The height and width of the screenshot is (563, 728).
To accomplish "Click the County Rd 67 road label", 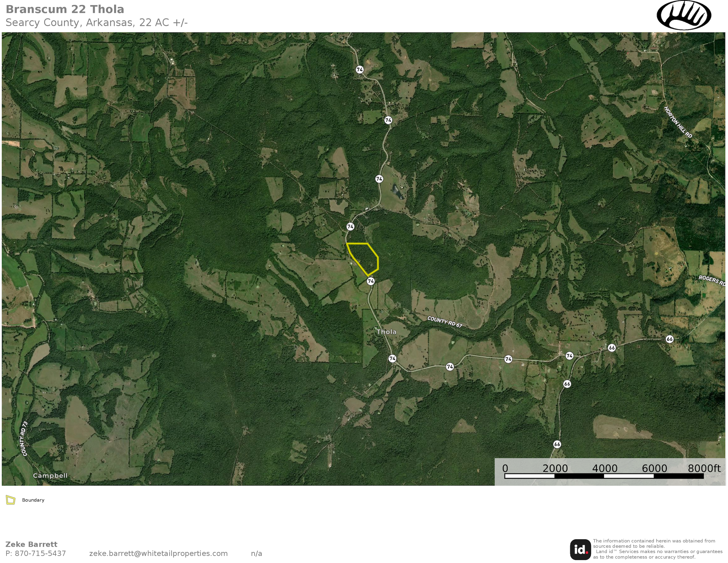I will [445, 322].
